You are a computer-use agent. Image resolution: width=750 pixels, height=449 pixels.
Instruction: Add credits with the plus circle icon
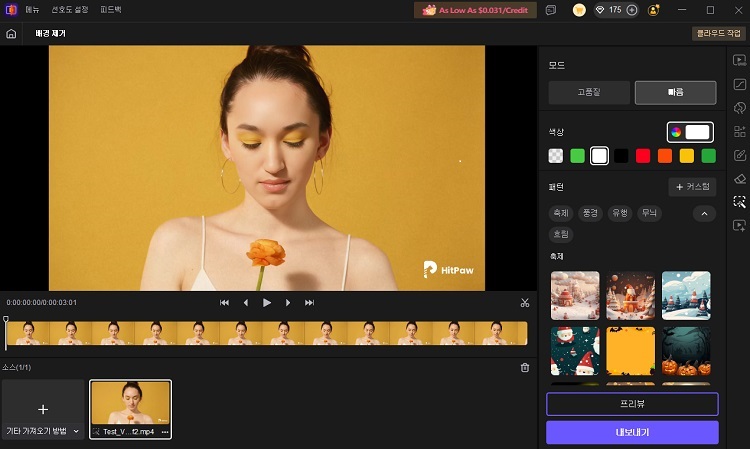point(632,10)
